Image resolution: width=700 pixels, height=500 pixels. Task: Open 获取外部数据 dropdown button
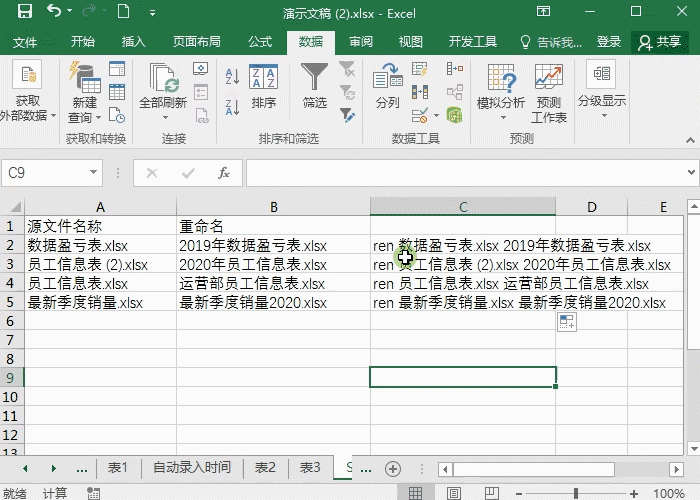pyautogui.click(x=28, y=92)
